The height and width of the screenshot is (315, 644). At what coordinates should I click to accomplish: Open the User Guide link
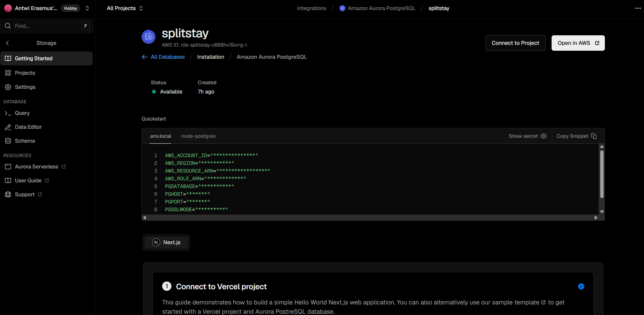coord(28,181)
